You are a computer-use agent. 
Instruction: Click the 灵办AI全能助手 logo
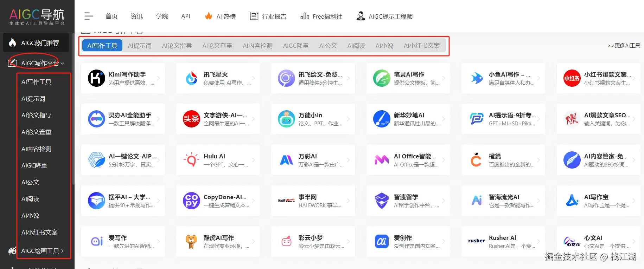click(96, 119)
